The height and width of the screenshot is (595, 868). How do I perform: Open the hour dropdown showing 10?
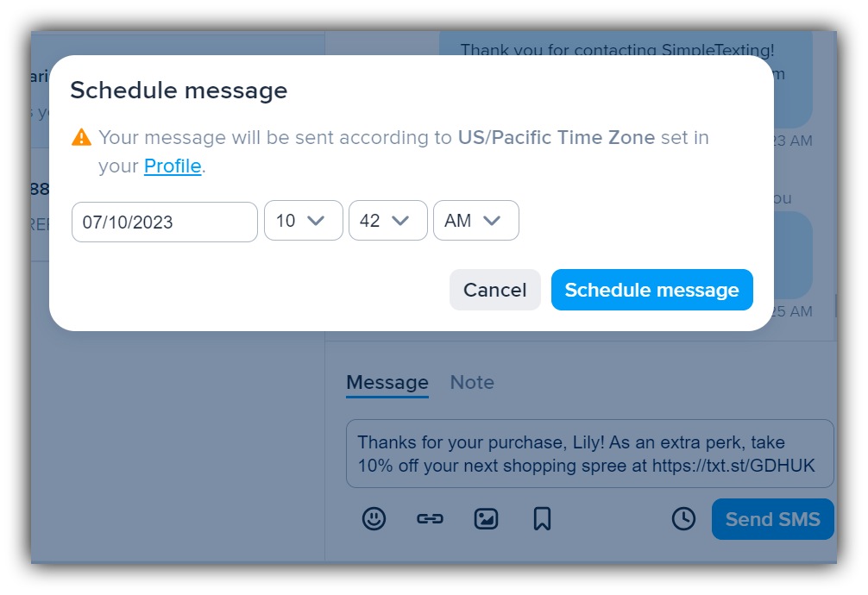click(x=303, y=220)
